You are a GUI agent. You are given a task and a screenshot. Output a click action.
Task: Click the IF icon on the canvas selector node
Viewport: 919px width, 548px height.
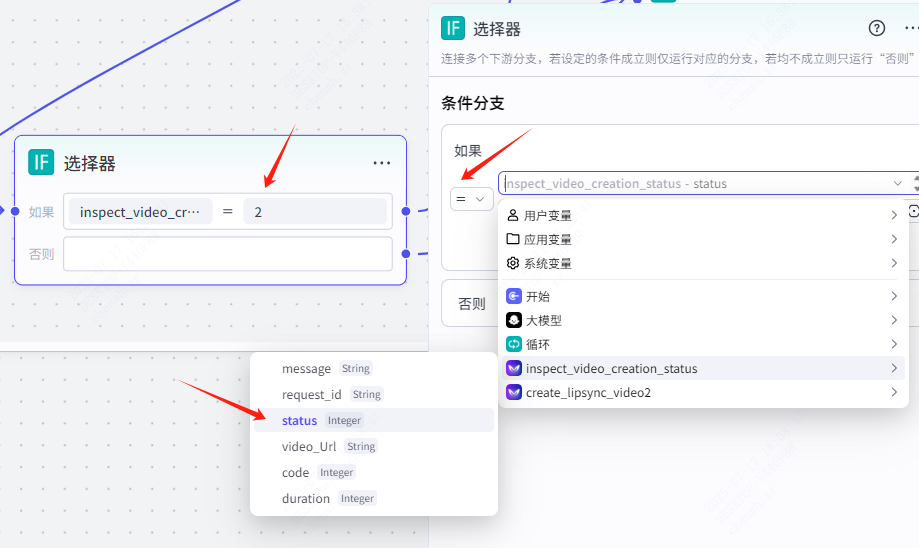[41, 162]
